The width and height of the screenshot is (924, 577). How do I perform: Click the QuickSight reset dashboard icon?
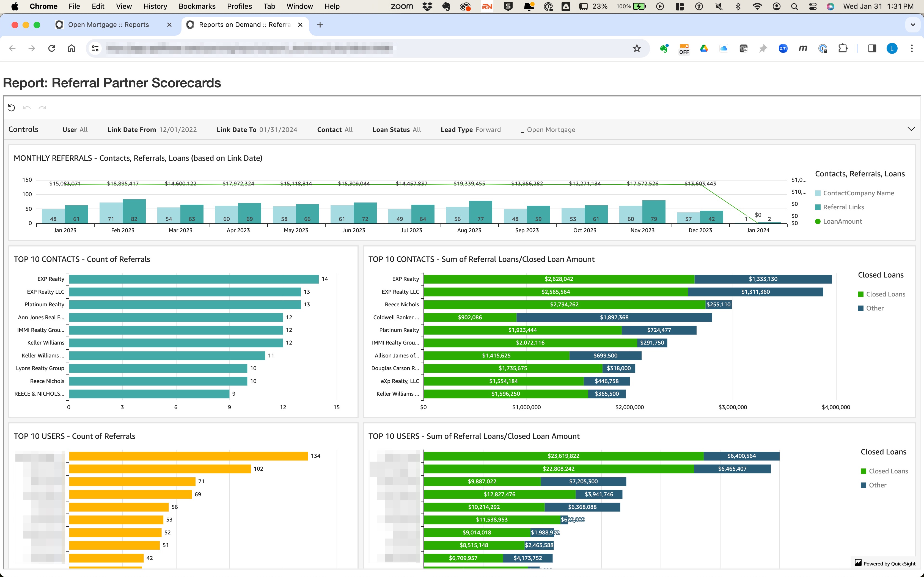click(x=12, y=108)
